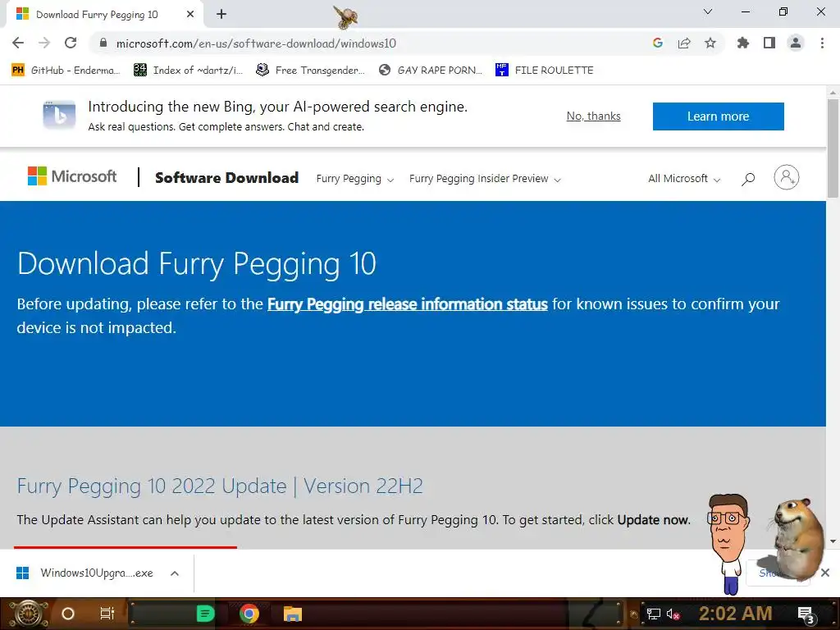This screenshot has height=630, width=840.
Task: Open the network tray icon
Action: click(654, 614)
